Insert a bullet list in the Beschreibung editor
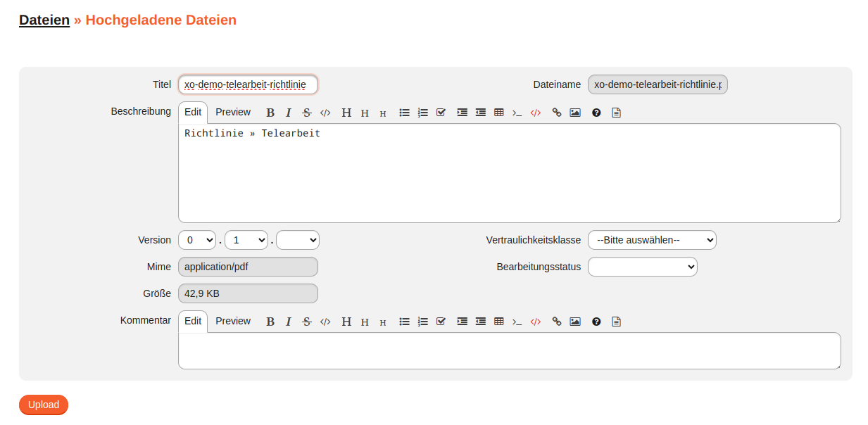The height and width of the screenshot is (425, 868). click(x=404, y=112)
